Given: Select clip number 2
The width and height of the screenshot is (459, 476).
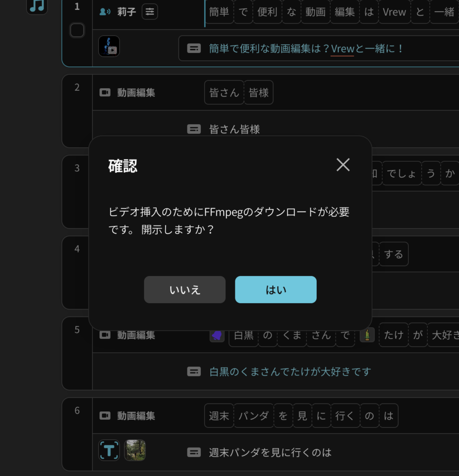Looking at the screenshot, I should pyautogui.click(x=77, y=87).
